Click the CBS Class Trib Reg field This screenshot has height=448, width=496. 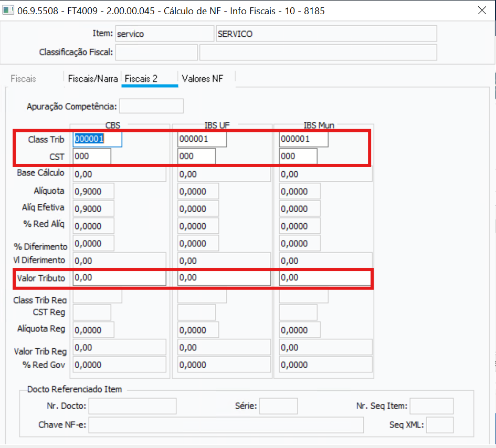(98, 296)
